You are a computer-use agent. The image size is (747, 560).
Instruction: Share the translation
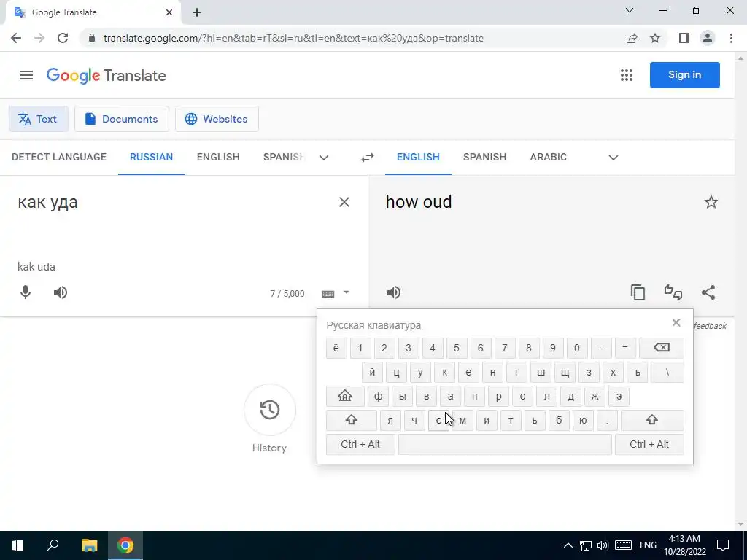tap(708, 292)
